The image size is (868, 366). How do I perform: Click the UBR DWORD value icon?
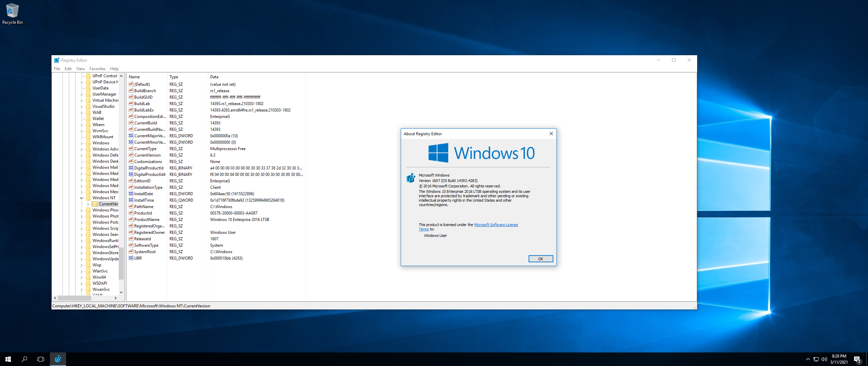(x=131, y=258)
